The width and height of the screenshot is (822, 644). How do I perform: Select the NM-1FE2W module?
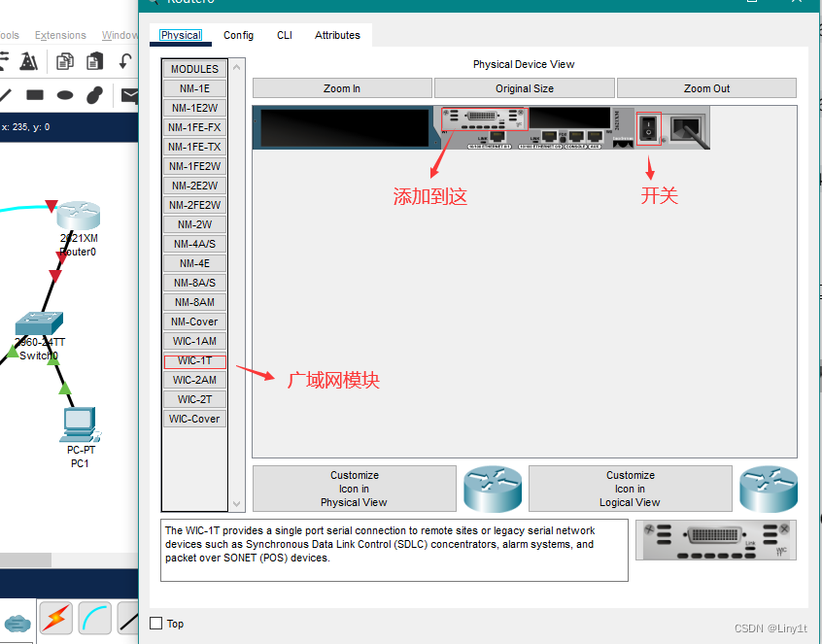click(x=194, y=166)
